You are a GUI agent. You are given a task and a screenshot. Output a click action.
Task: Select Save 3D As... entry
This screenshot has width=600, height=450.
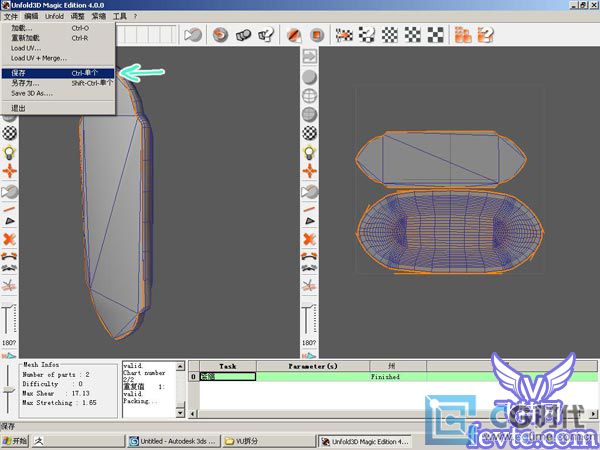coord(58,93)
